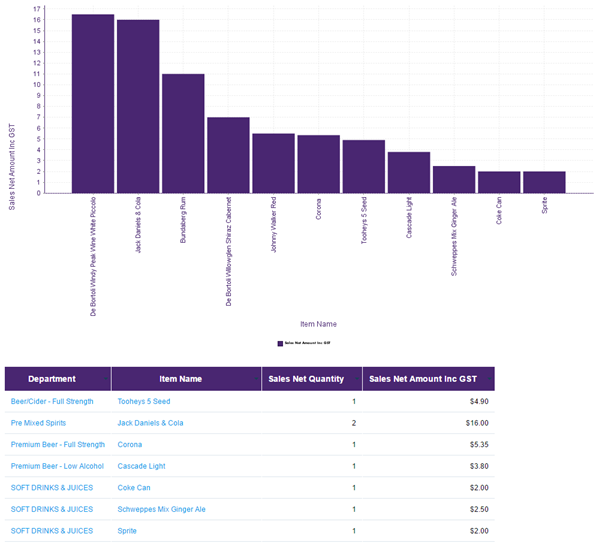The image size is (602, 543).
Task: Click the legend color swatch for Sales Net Amount
Action: (280, 344)
